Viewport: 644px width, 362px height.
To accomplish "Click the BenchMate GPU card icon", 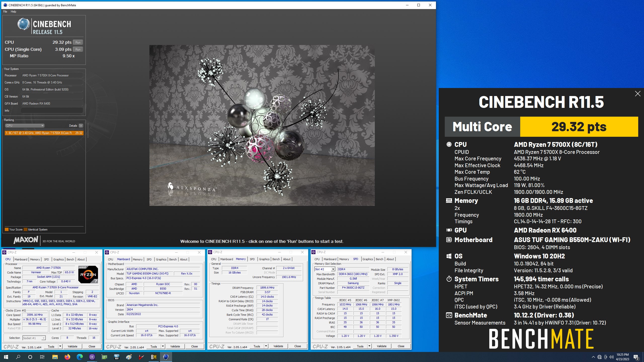I will (449, 230).
